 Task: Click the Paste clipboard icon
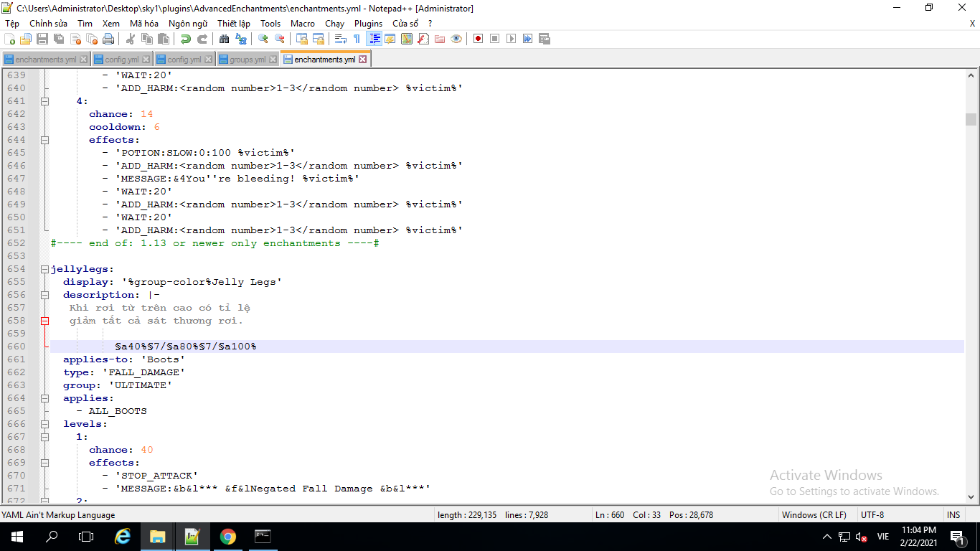pos(164,39)
